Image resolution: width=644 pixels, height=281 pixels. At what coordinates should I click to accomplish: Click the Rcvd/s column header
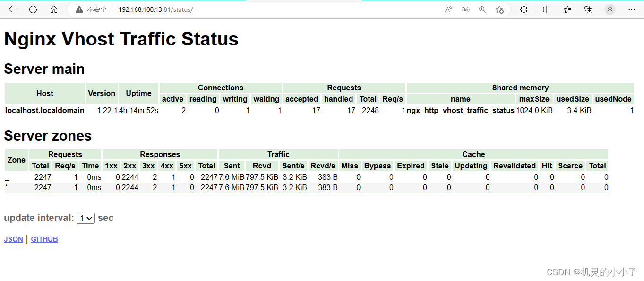(323, 166)
